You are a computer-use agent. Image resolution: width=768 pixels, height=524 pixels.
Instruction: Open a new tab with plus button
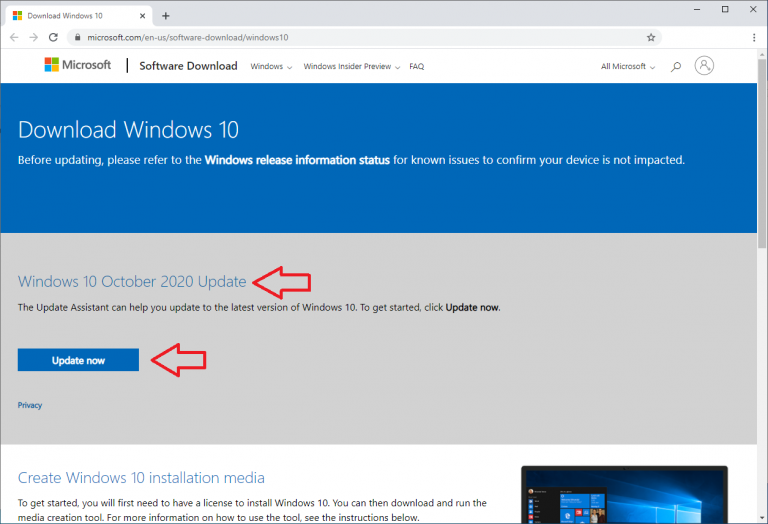[166, 15]
